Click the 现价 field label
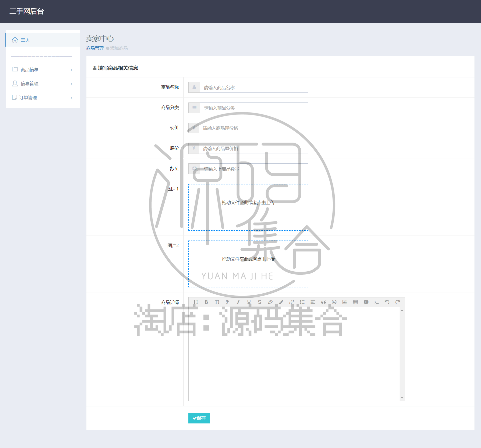481x448 pixels. pos(174,128)
